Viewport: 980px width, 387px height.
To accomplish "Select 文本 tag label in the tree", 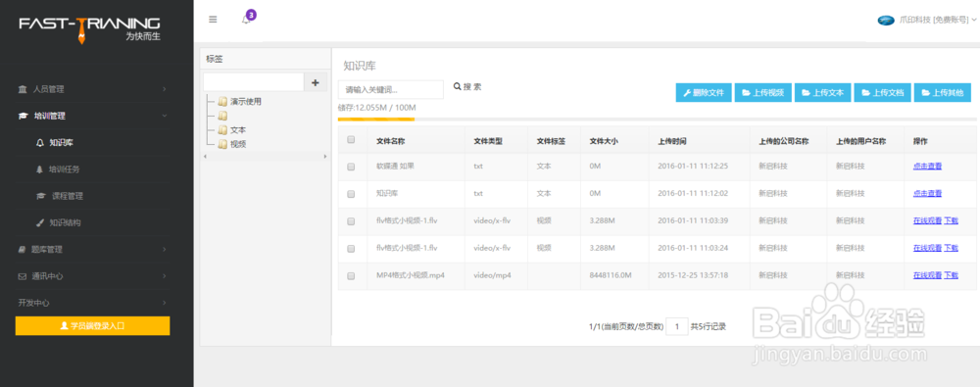I will click(238, 130).
